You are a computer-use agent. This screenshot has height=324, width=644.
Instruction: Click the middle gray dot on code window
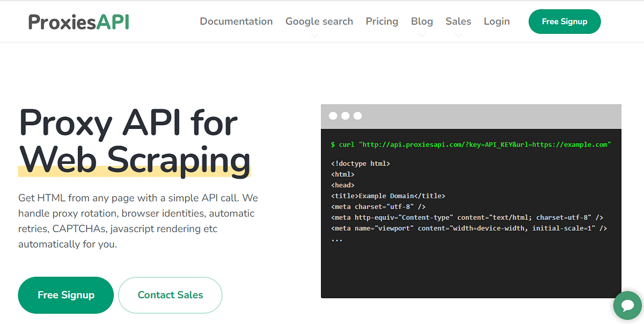click(345, 116)
